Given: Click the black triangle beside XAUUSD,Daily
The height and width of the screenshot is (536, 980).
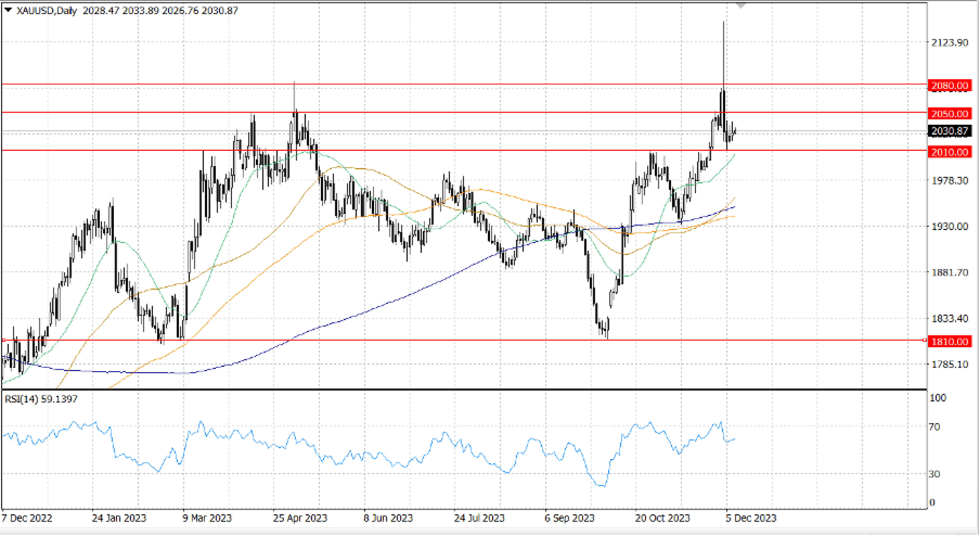Looking at the screenshot, I should click(x=8, y=10).
